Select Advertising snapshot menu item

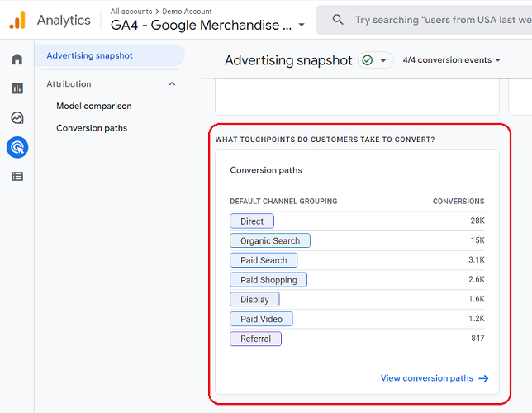[x=110, y=55]
